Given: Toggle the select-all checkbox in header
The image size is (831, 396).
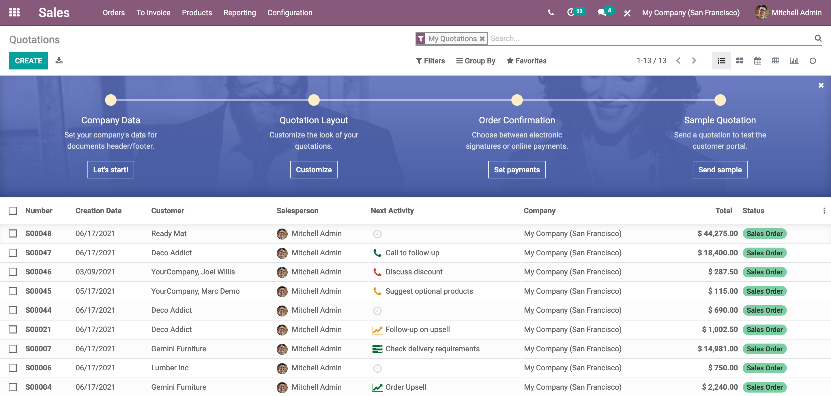Looking at the screenshot, I should pyautogui.click(x=13, y=211).
